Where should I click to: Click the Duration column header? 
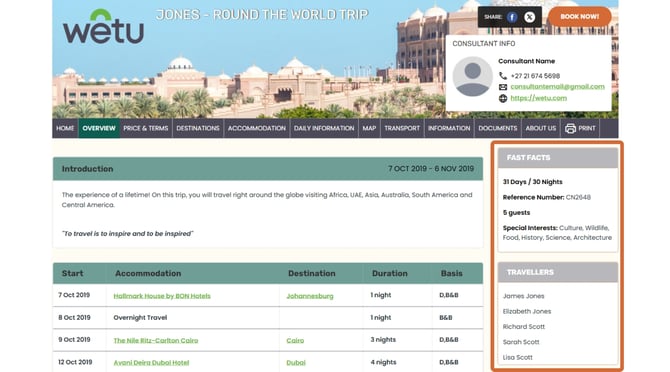(x=389, y=273)
